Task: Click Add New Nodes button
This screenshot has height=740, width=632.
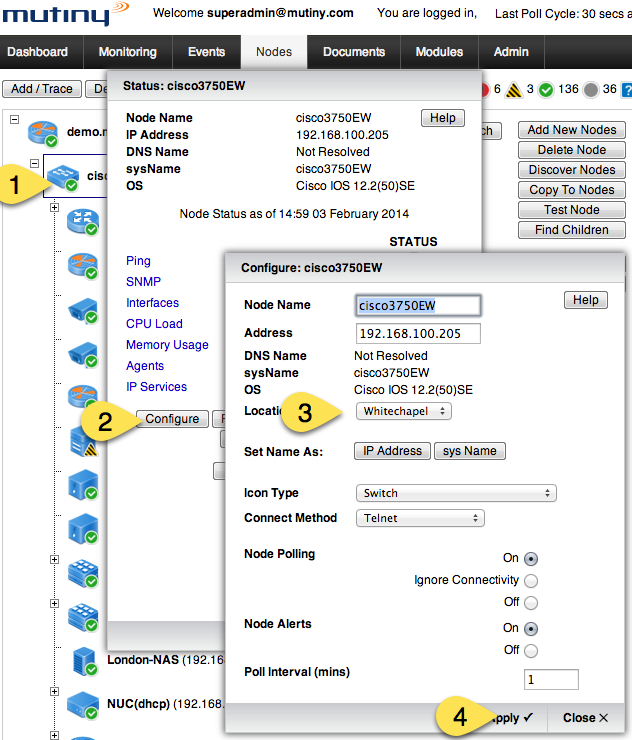Action: tap(572, 130)
